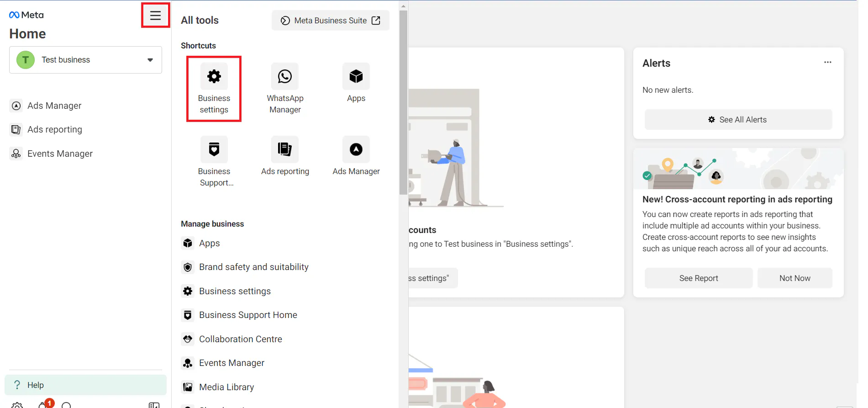
Task: Open Meta Business Suite external link
Action: 331,21
